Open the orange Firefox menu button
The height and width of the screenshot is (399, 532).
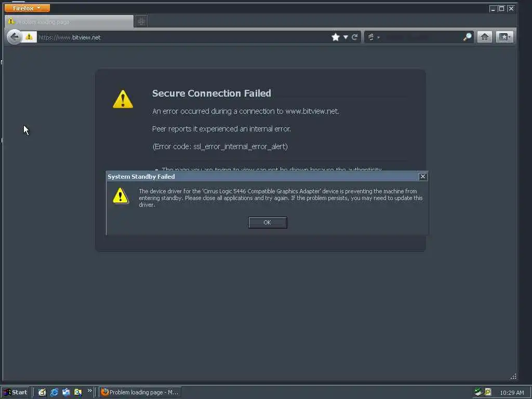(x=27, y=8)
